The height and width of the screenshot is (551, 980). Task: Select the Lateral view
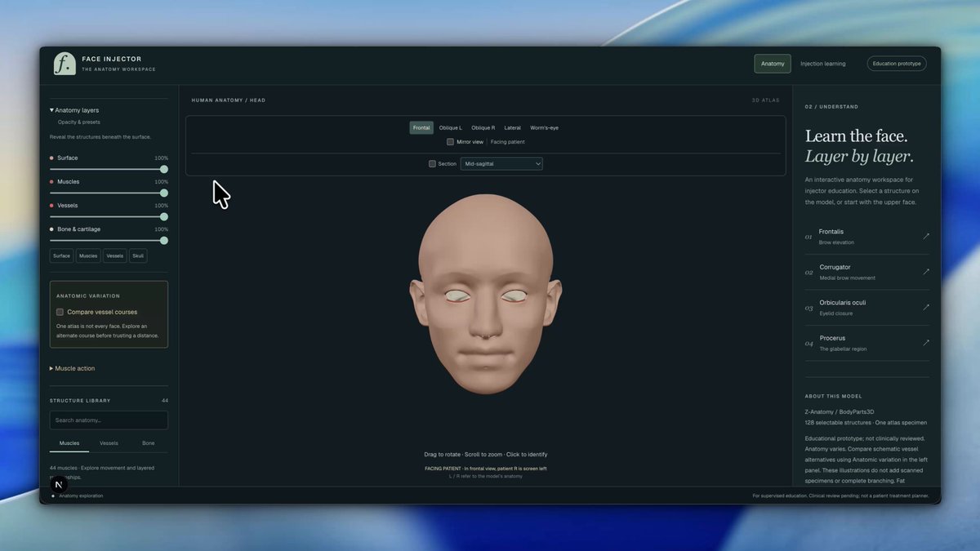point(512,127)
